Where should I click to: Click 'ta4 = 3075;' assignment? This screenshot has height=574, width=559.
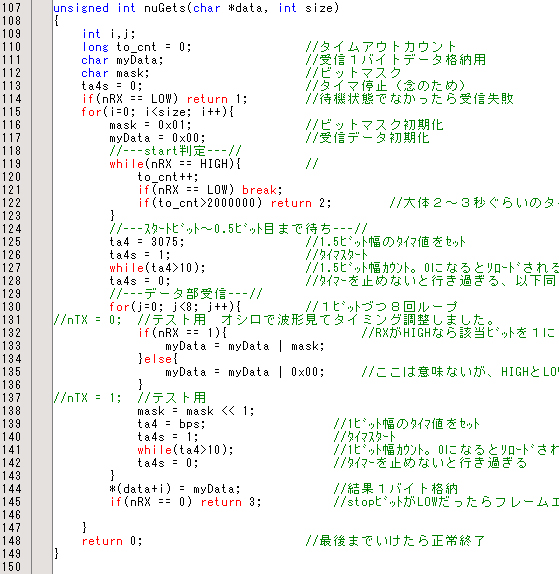tap(146, 242)
